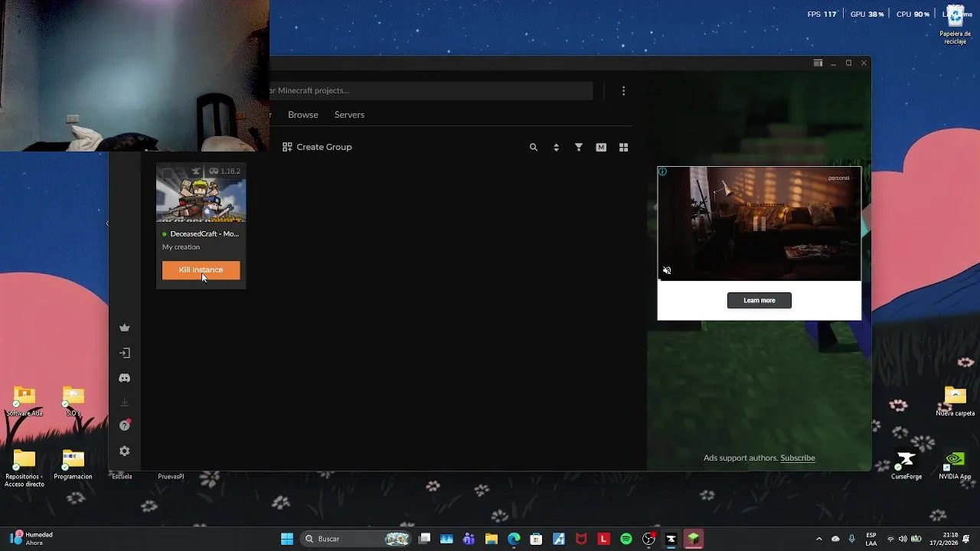Click Escuela desktop label

pyautogui.click(x=122, y=476)
